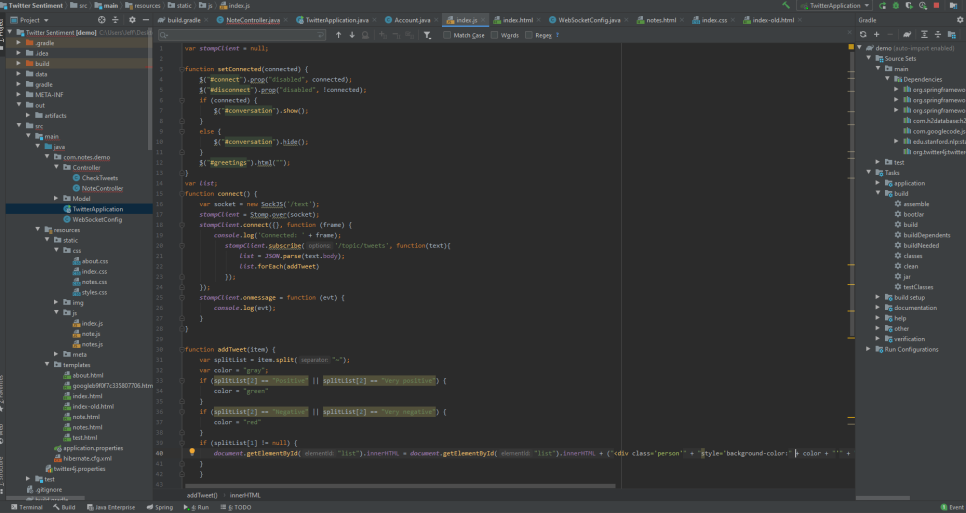Open the index.css editor tab
The image size is (966, 513).
click(713, 19)
